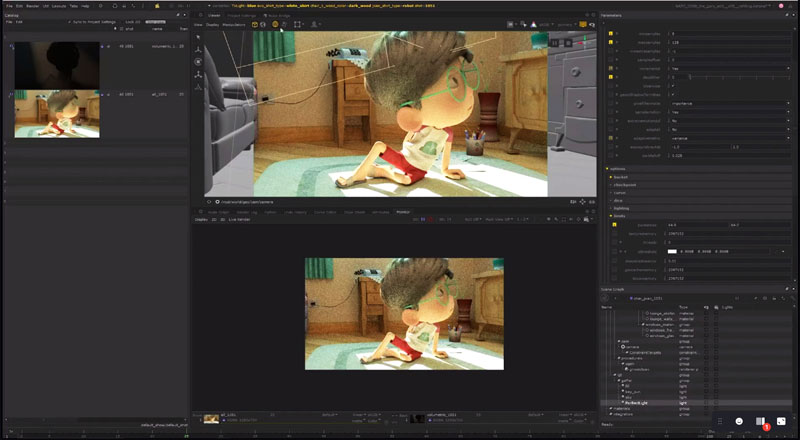800x440 pixels.
Task: Open the File menu in main menu bar
Action: (9, 6)
